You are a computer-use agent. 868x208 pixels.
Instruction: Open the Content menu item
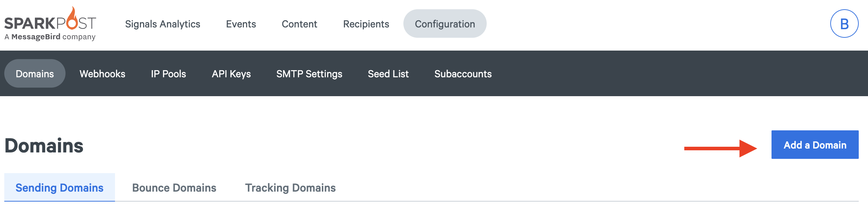pyautogui.click(x=299, y=24)
